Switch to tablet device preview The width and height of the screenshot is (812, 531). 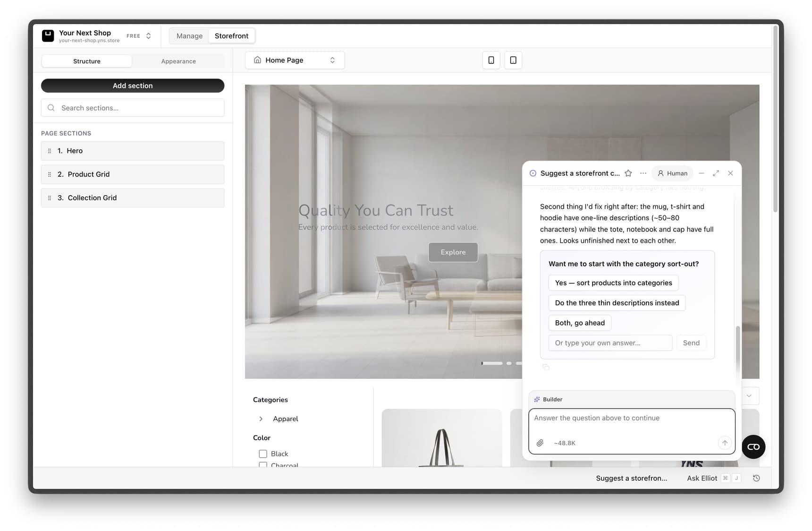click(513, 60)
